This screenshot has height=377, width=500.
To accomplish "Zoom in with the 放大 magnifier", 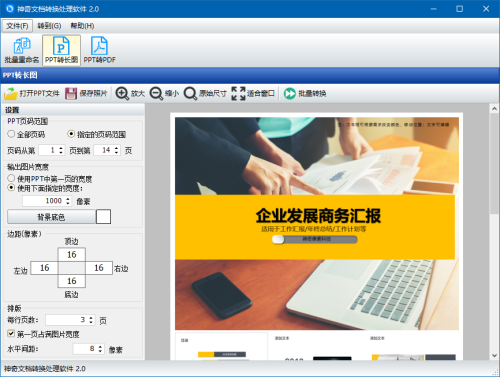I will point(130,94).
